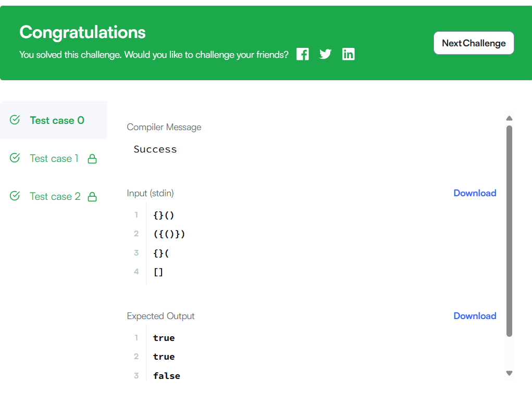Share the result via Twitter bird icon

point(325,54)
